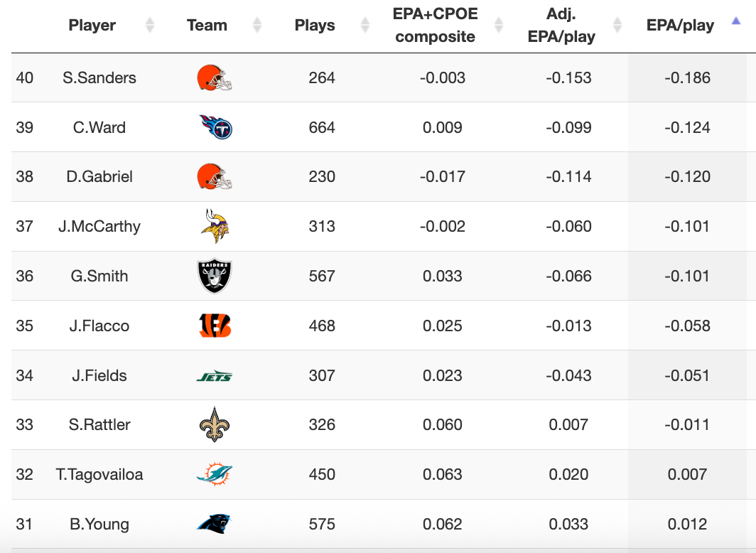Sort table by Player column arrows

150,26
